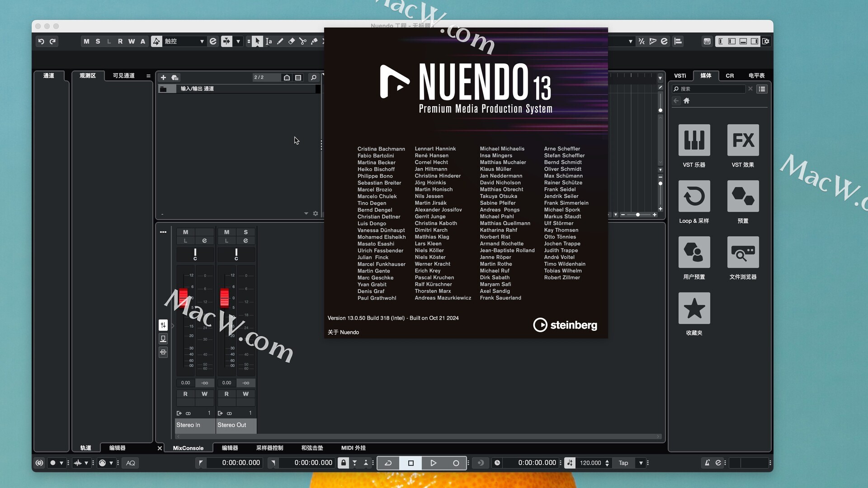Image resolution: width=868 pixels, height=488 pixels.
Task: Open the track visibility agents icon
Action: pyautogui.click(x=287, y=78)
